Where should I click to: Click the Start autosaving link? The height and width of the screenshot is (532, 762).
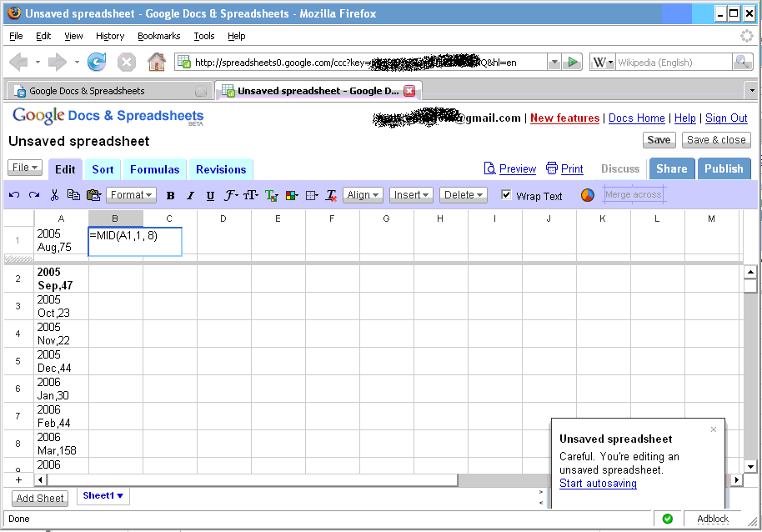tap(598, 484)
